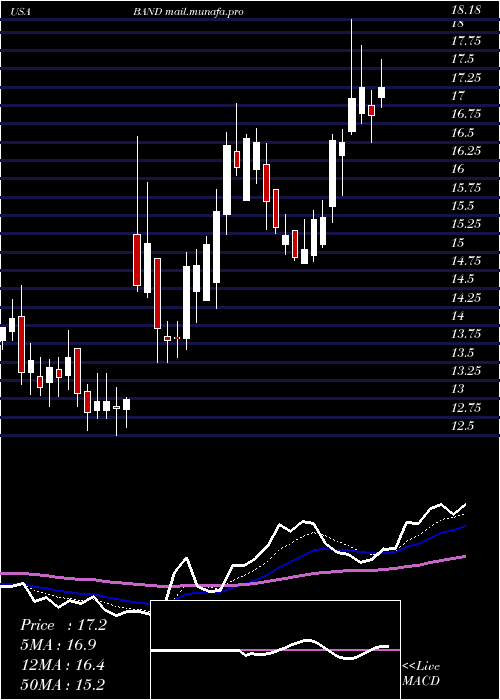Viewport: 500px width, 700px height.
Task: Click the 13.75 price axis label
Action: pos(466,334)
